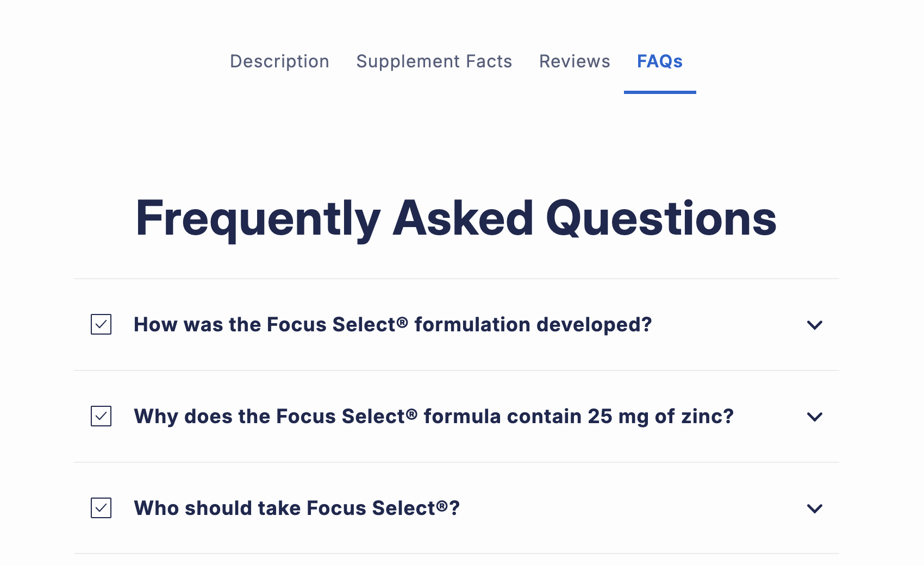Click question "How was the Focus Select formulation developed?"
Image resolution: width=924 pixels, height=566 pixels.
(392, 325)
